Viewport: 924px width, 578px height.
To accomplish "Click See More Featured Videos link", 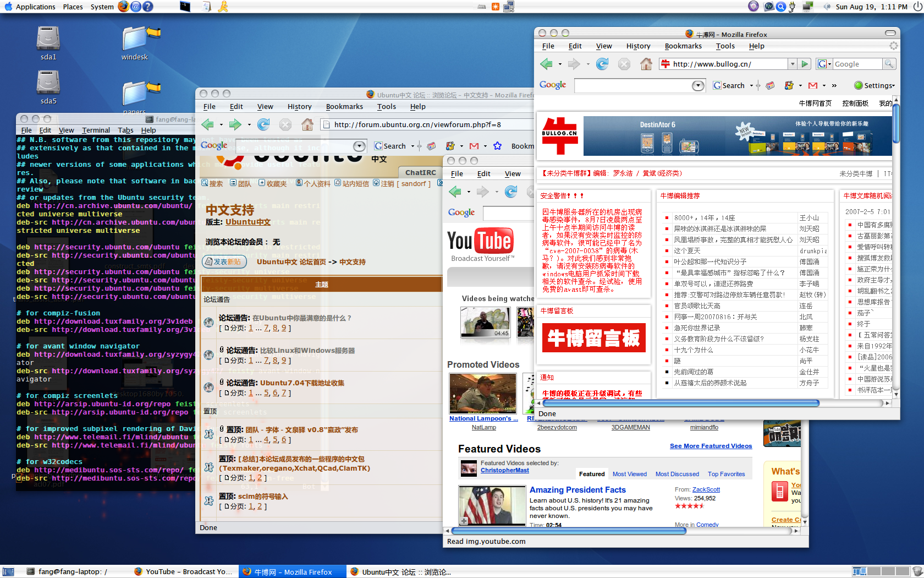I will 711,446.
